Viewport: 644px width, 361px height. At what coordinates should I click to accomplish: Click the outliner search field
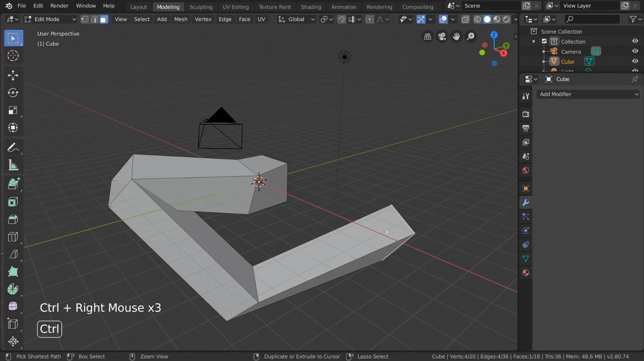(592, 19)
